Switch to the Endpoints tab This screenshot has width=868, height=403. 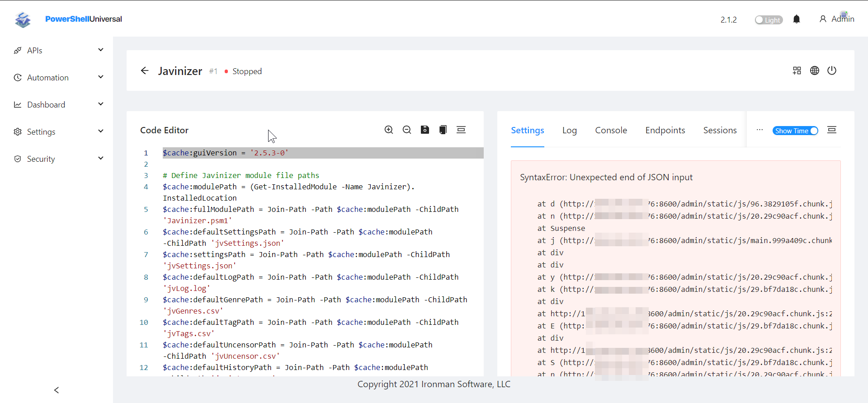pyautogui.click(x=665, y=130)
